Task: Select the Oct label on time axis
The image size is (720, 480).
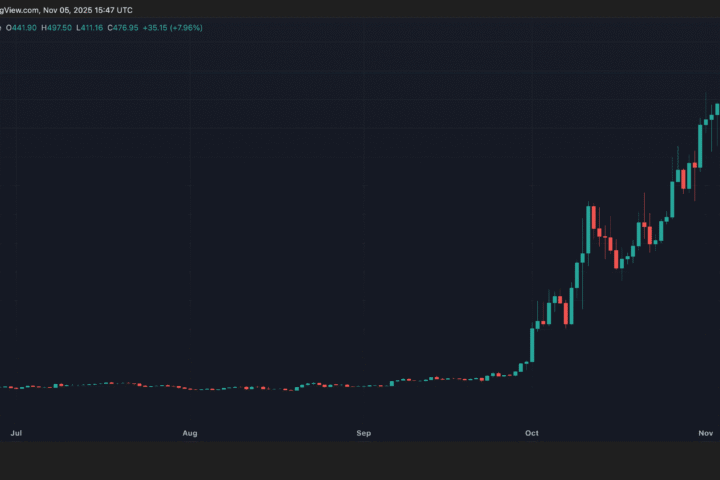Action: tap(532, 433)
